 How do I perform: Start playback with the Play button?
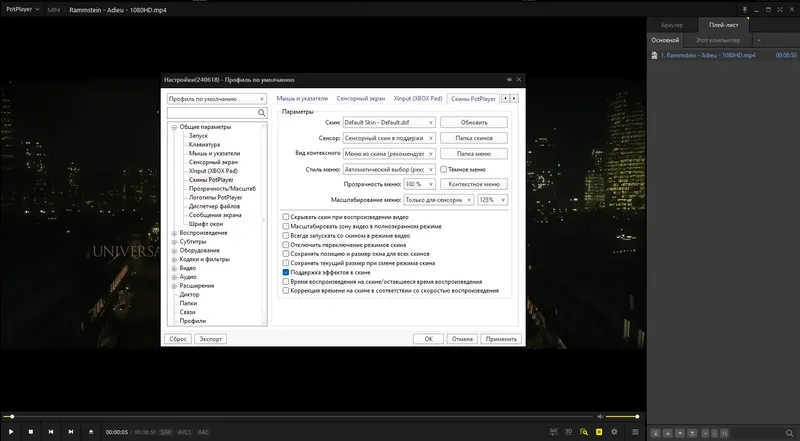[11, 432]
